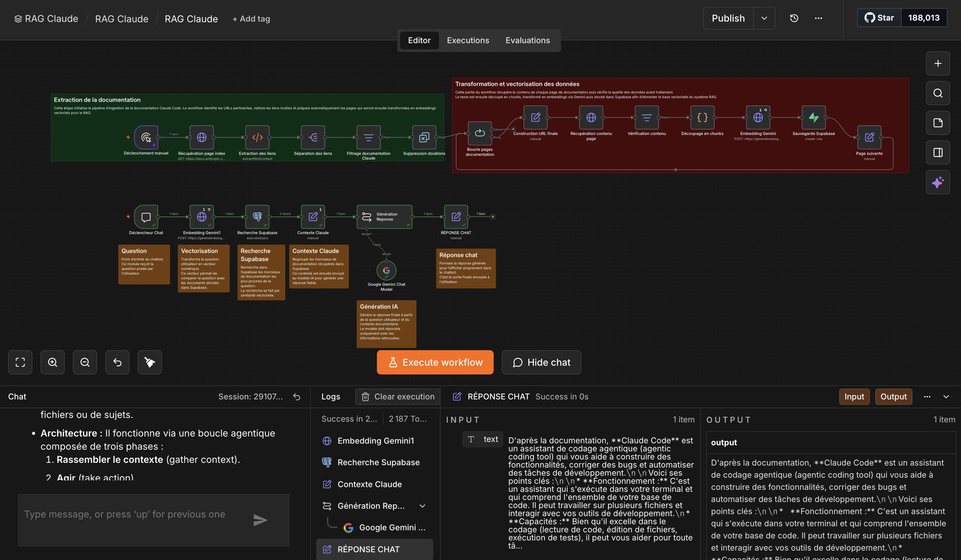The height and width of the screenshot is (560, 961).
Task: Select the Construction URL finale node
Action: tap(536, 117)
